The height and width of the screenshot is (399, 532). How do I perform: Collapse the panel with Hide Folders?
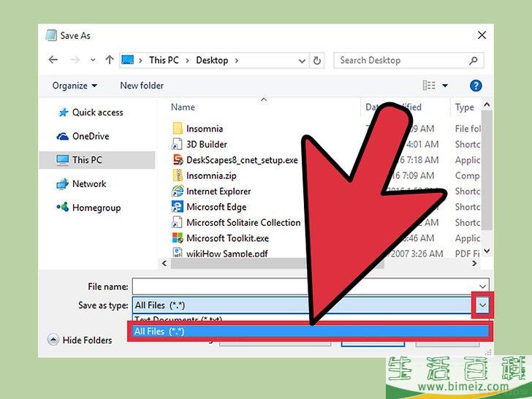(x=80, y=340)
